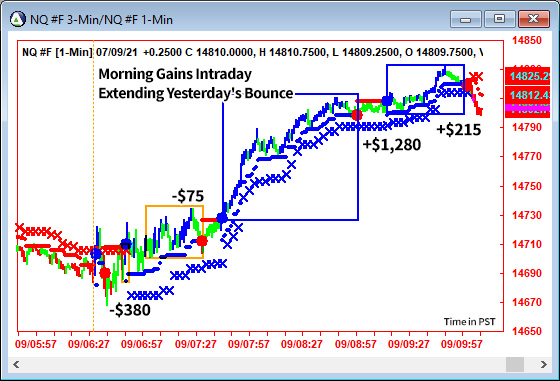The image size is (560, 381).
Task: Maximize the NQ #F chart window
Action: pos(499,19)
